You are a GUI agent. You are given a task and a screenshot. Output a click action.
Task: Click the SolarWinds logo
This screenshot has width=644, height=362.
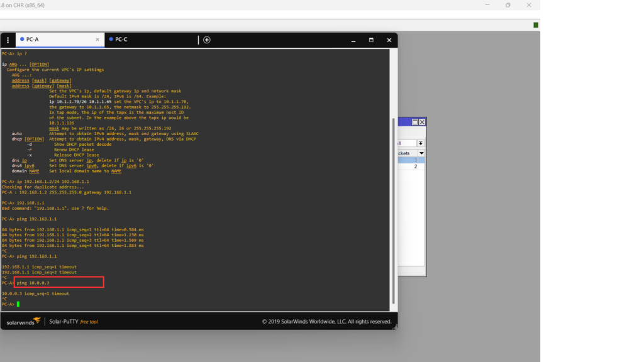[x=24, y=321]
